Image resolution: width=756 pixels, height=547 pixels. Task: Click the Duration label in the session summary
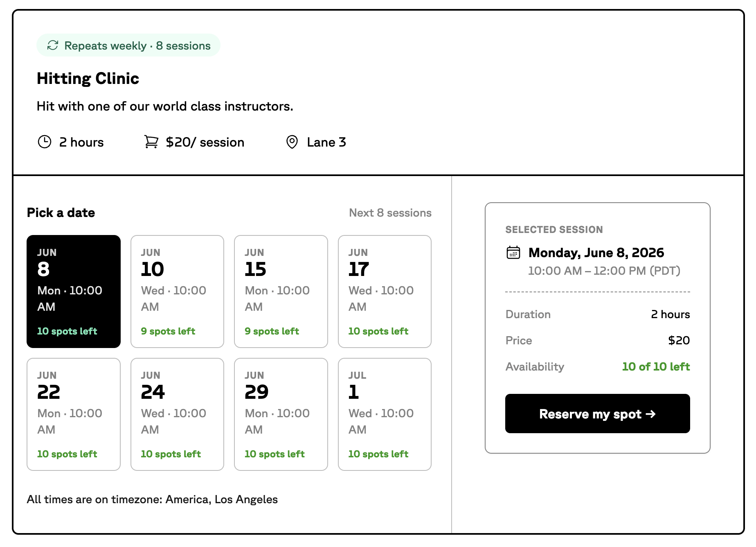coord(528,314)
